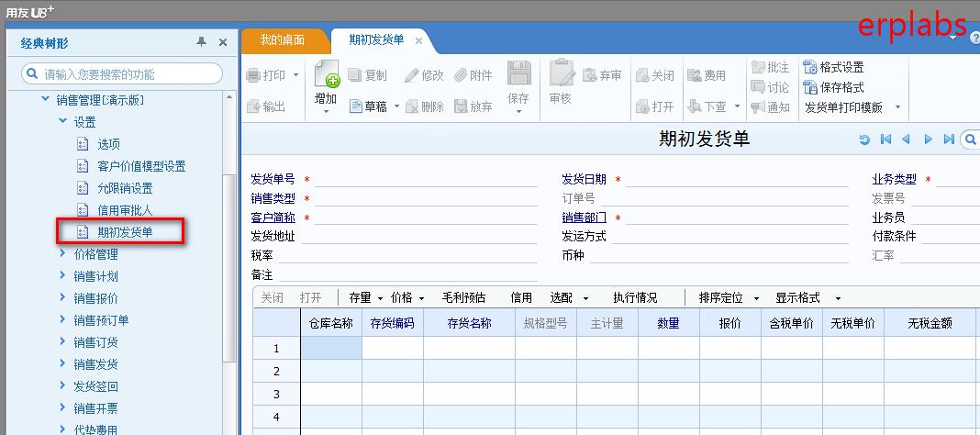Open the 下查 dropdown arrow
Viewport: 980px width, 435px height.
click(x=737, y=106)
